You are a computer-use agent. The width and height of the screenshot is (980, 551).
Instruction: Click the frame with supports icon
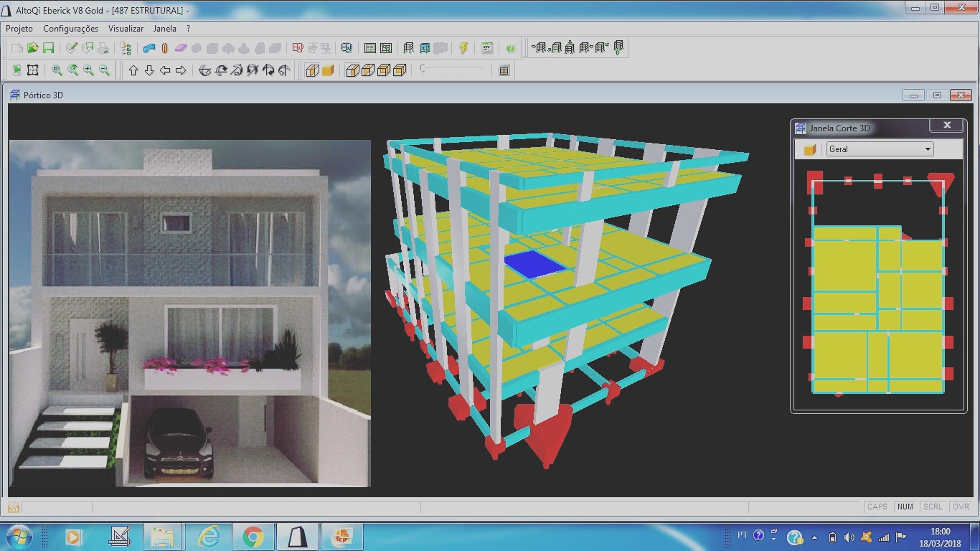[408, 48]
